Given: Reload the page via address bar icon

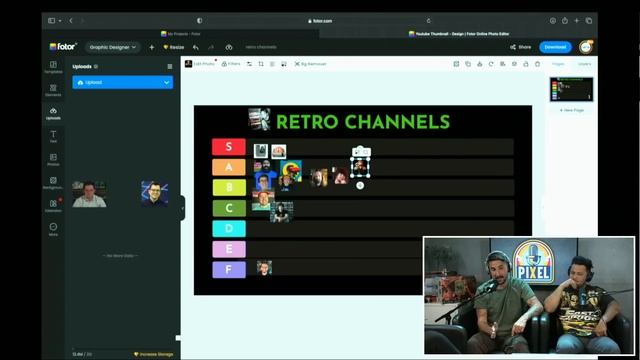Looking at the screenshot, I should coord(429,20).
